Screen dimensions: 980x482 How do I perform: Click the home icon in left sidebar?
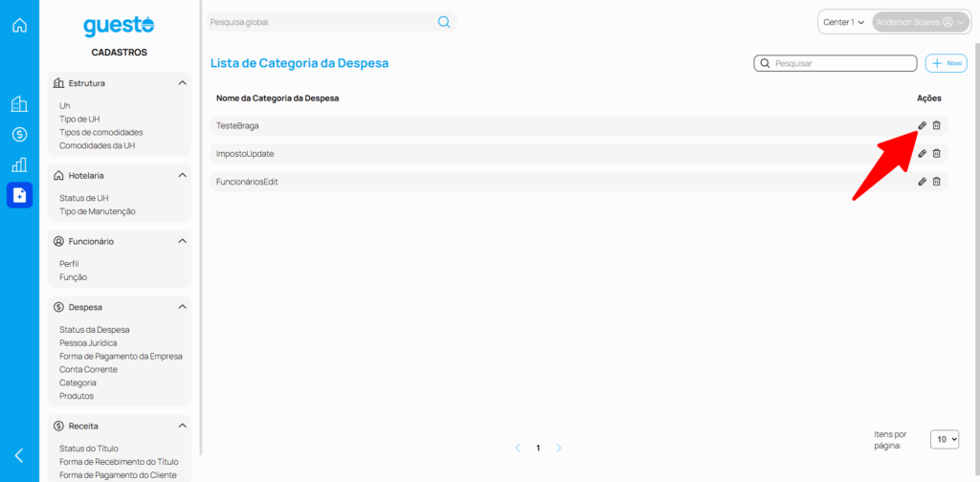point(19,25)
